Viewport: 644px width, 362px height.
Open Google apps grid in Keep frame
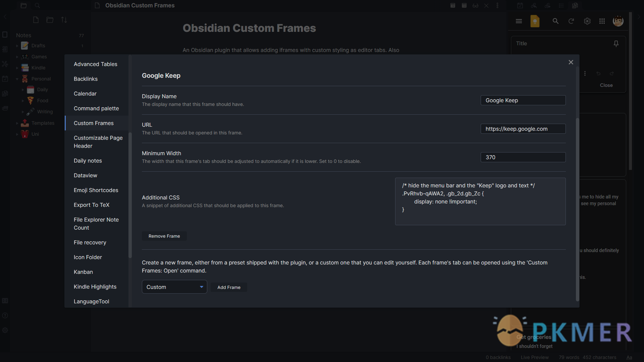(602, 21)
